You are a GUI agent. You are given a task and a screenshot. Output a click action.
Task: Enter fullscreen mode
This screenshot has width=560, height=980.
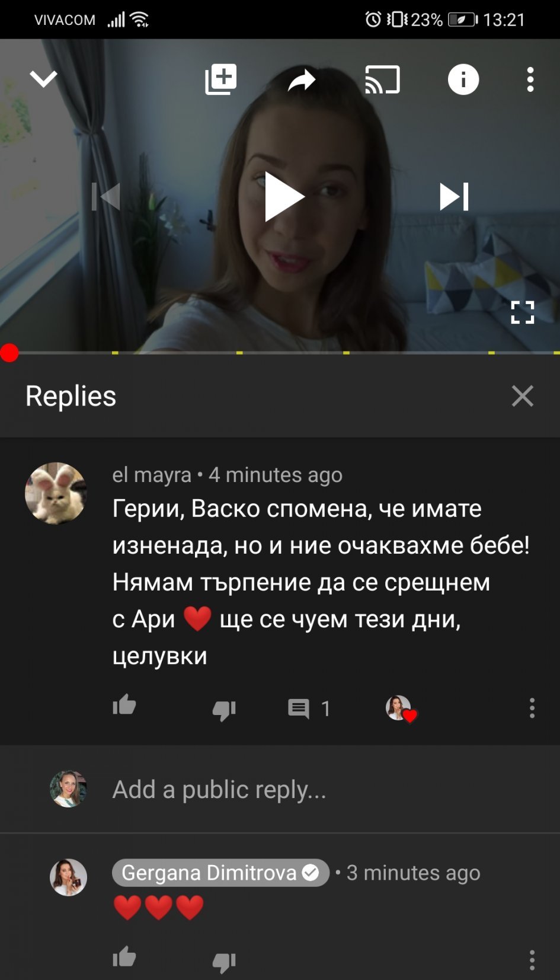[x=523, y=312]
